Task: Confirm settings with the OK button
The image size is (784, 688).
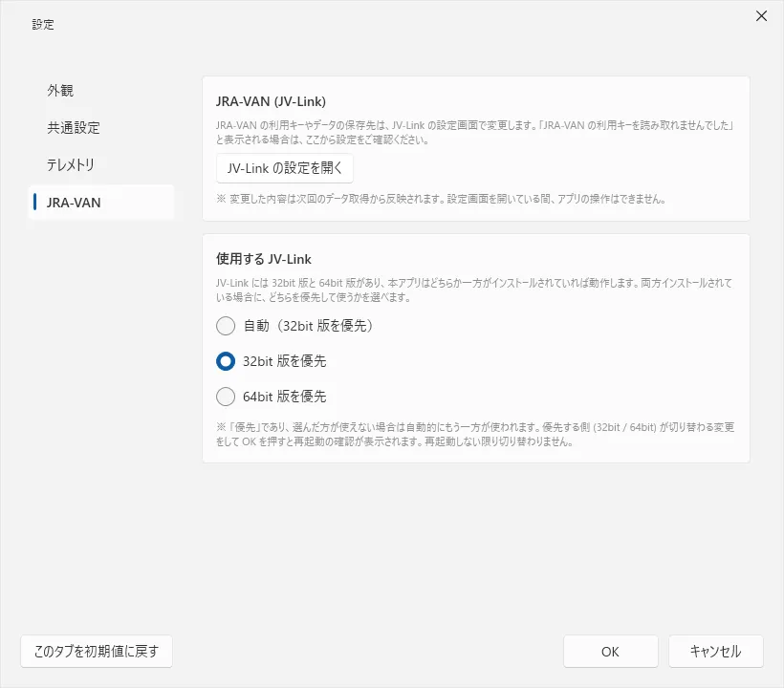Action: 611,651
